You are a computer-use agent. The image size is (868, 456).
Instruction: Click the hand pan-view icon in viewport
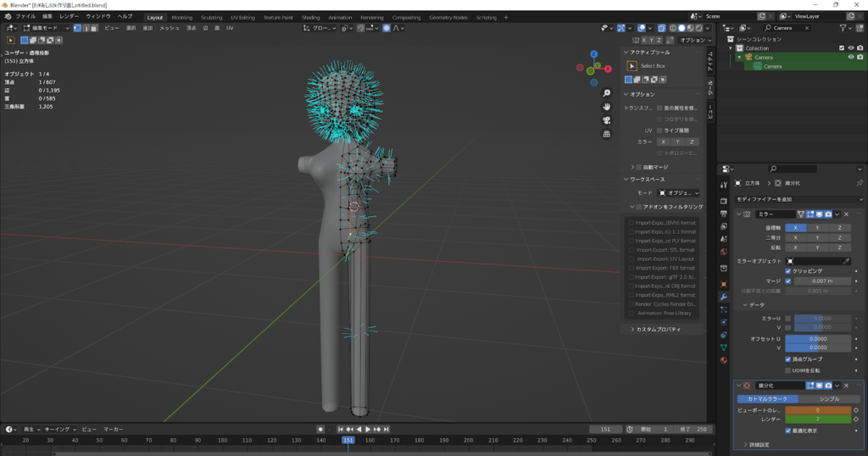pos(607,107)
